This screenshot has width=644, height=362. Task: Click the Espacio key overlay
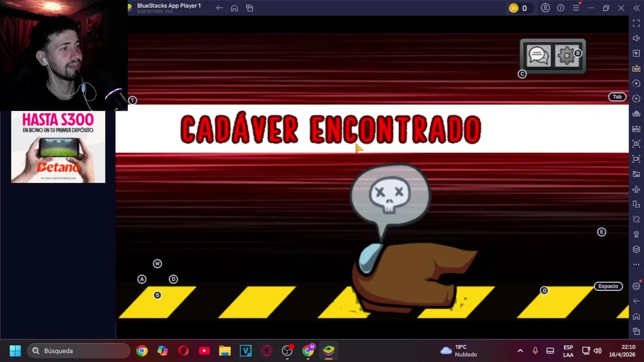[x=608, y=286]
